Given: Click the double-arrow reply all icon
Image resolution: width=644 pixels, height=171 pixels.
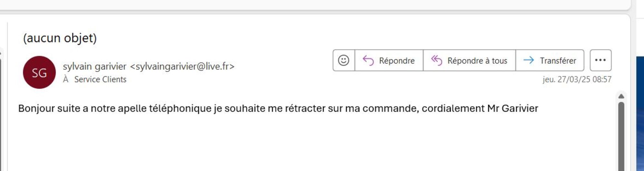Looking at the screenshot, I should click(x=437, y=60).
